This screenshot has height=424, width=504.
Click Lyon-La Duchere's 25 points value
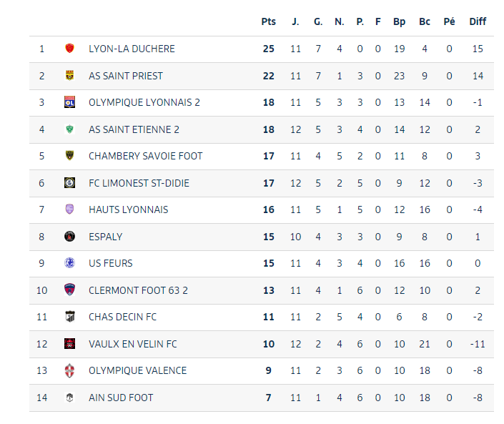coord(268,49)
